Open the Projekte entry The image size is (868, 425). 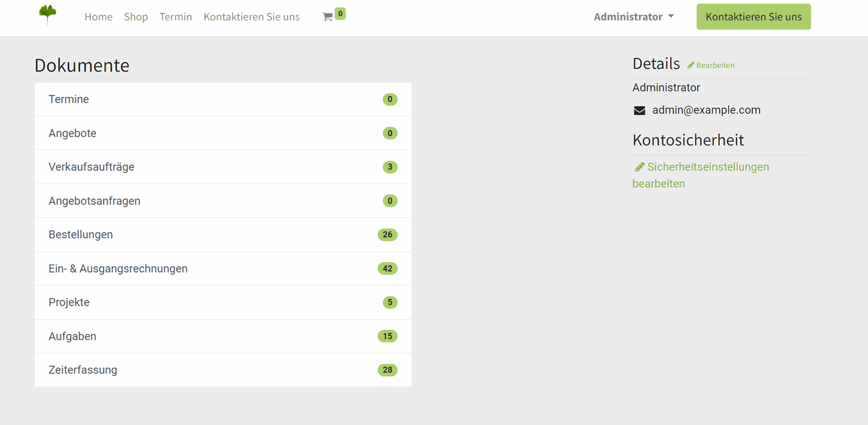click(69, 302)
